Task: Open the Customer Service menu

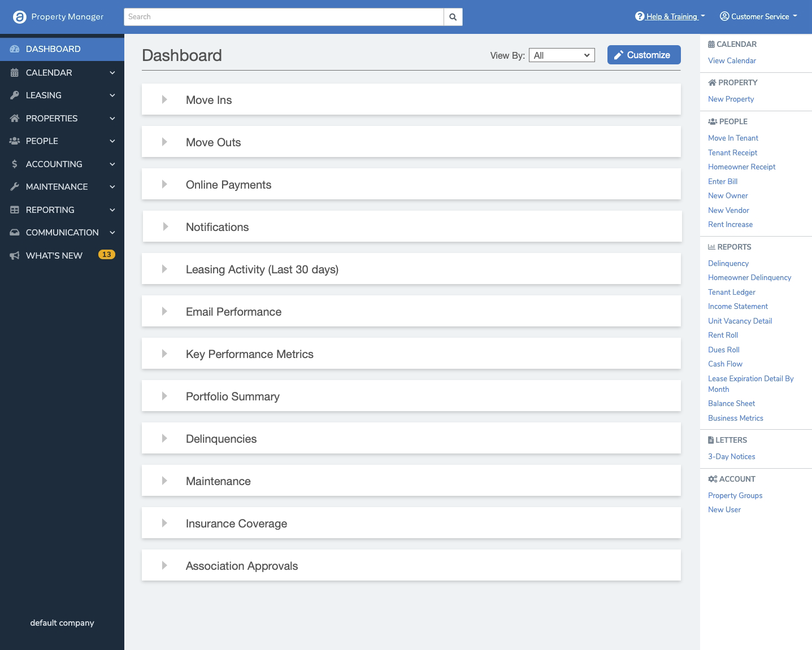Action: click(x=759, y=16)
